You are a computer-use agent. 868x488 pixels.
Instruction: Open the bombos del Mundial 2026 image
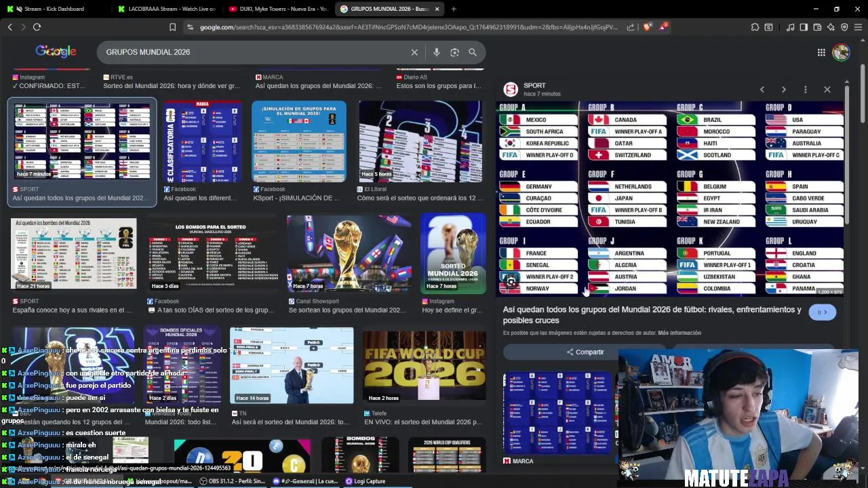[x=73, y=253]
